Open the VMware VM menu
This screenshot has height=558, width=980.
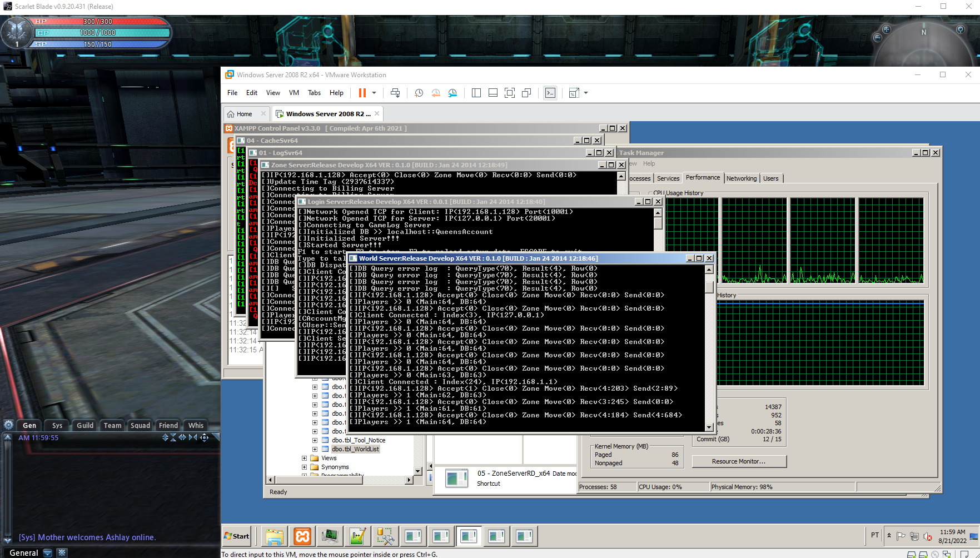point(294,93)
